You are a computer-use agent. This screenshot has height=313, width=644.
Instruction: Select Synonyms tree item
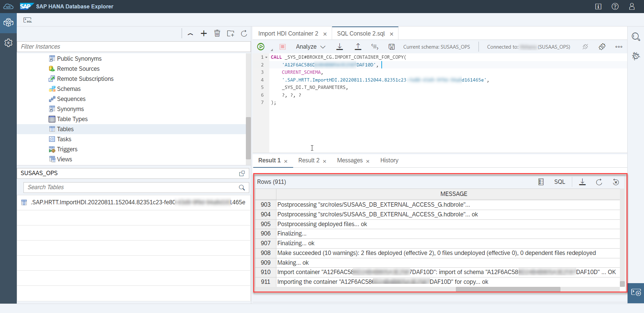[x=70, y=109]
